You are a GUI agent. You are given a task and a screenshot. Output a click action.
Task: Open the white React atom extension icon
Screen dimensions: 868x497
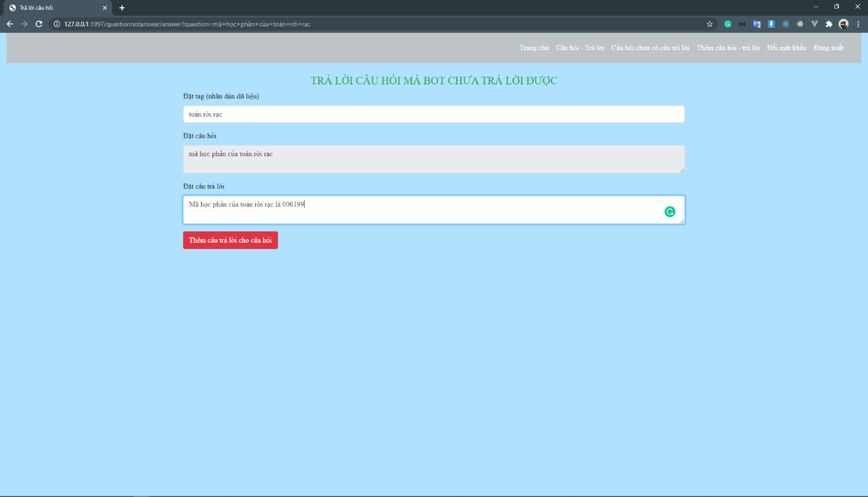click(x=800, y=24)
